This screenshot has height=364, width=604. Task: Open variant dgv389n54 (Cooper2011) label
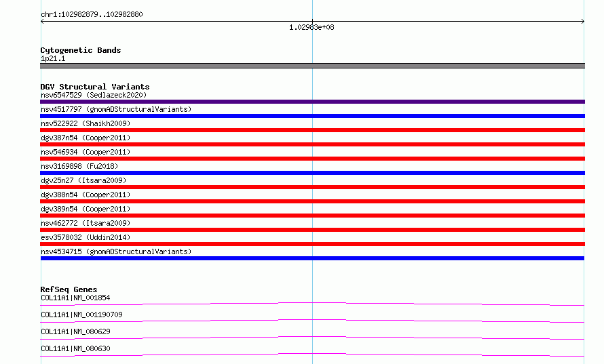pos(86,209)
